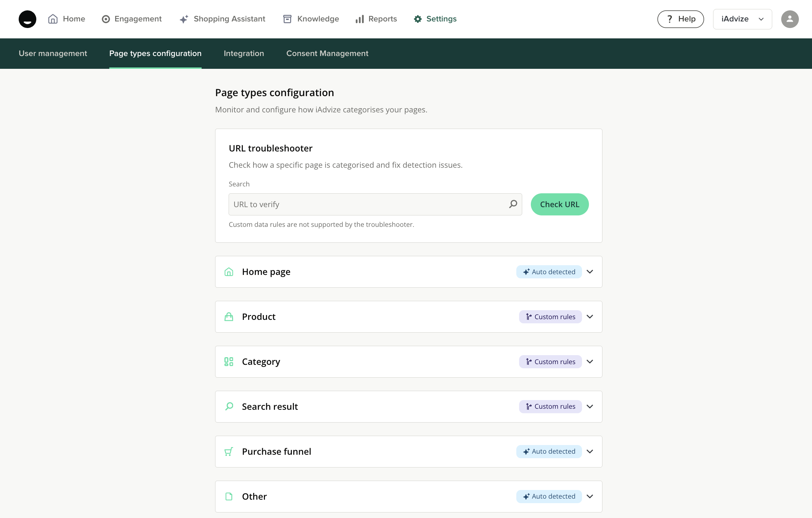Click the magnifier icon in URL field

click(x=513, y=204)
